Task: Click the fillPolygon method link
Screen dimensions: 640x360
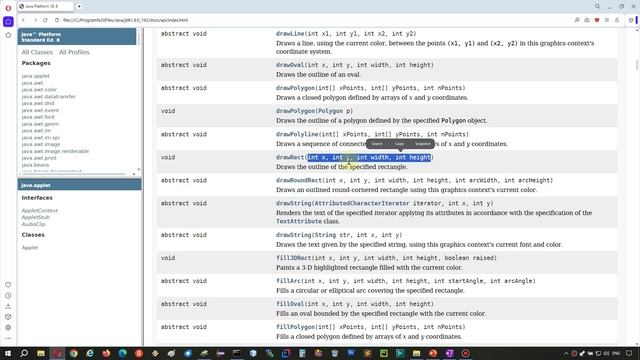Action: (295, 327)
